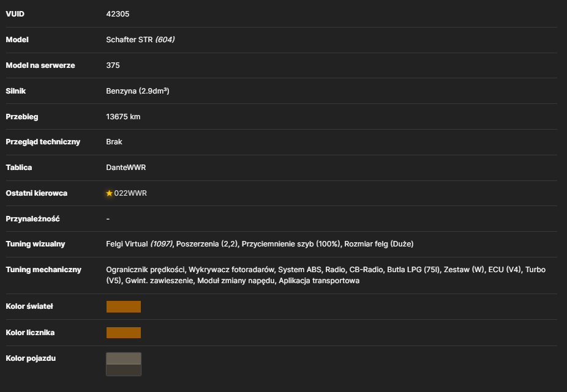567x392 pixels.
Task: Click the Silnik row label
Action: click(x=15, y=91)
